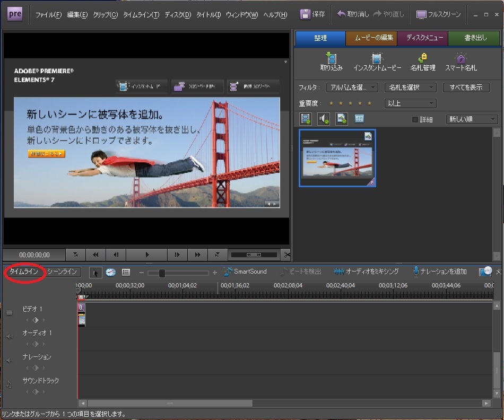
Task: Switch to the ムービーの編集 tab
Action: tap(370, 38)
